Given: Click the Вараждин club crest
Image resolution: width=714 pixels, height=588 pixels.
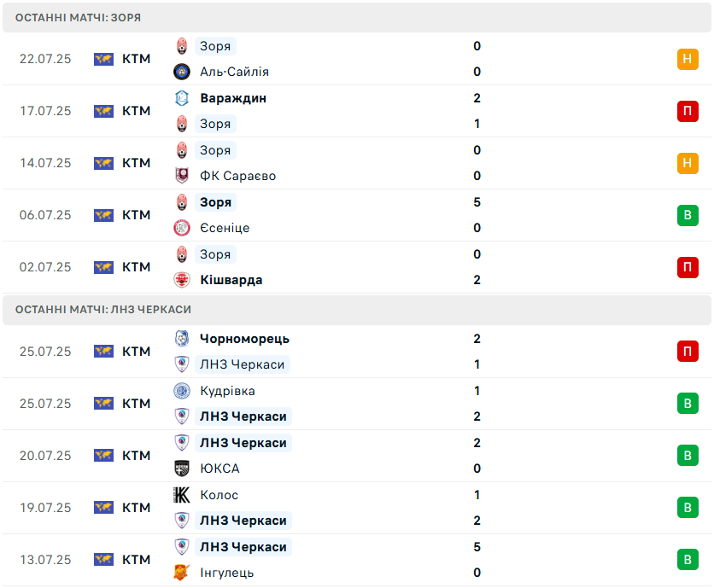Looking at the screenshot, I should 181,98.
